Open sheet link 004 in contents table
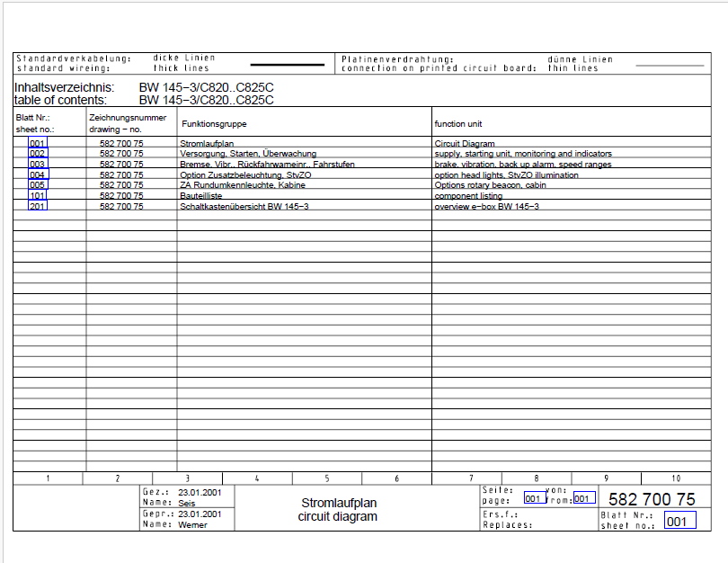Screen dimensions: 728x563 tap(38, 174)
